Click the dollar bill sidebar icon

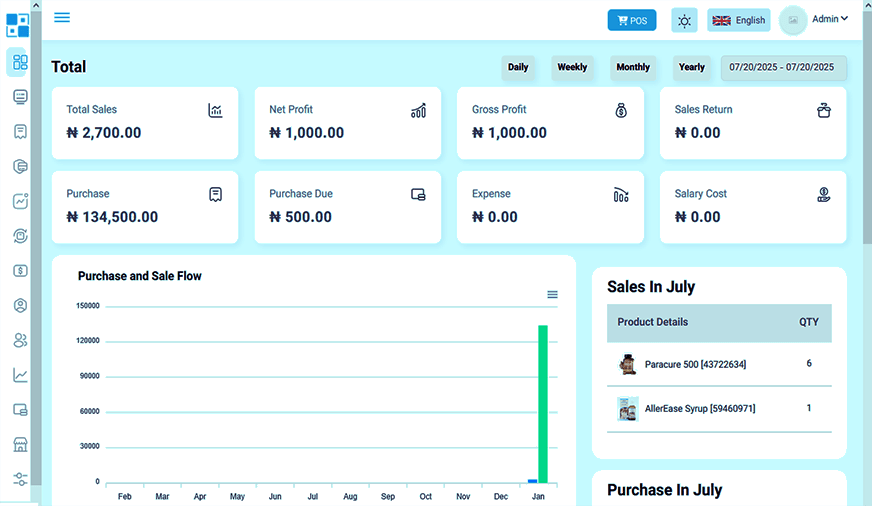coord(20,270)
